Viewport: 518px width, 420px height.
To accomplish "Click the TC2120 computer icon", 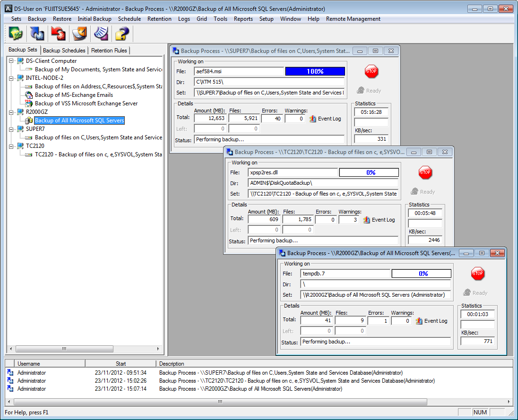I will (x=20, y=146).
